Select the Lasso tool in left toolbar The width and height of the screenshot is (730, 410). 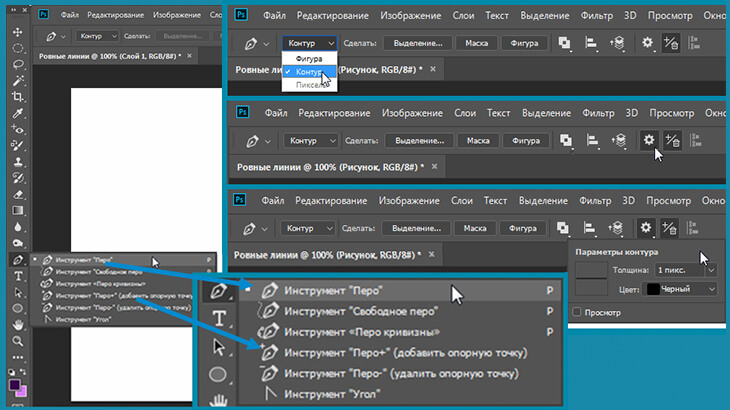click(18, 64)
